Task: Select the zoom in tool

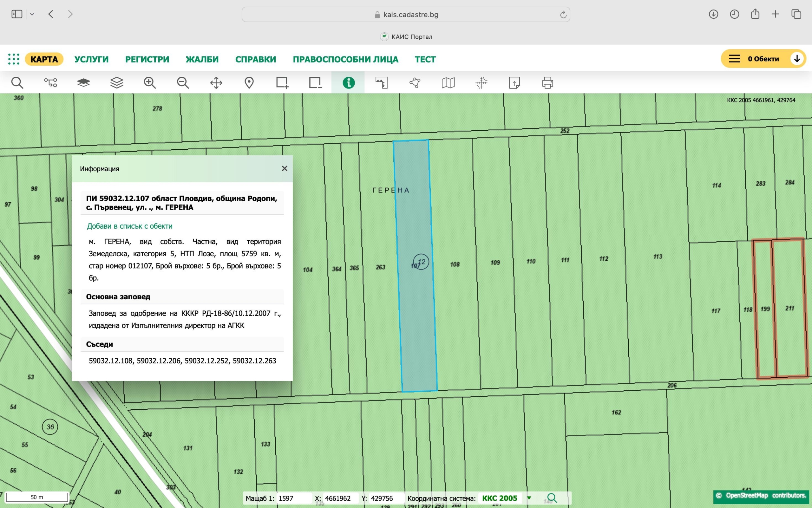Action: coord(150,83)
